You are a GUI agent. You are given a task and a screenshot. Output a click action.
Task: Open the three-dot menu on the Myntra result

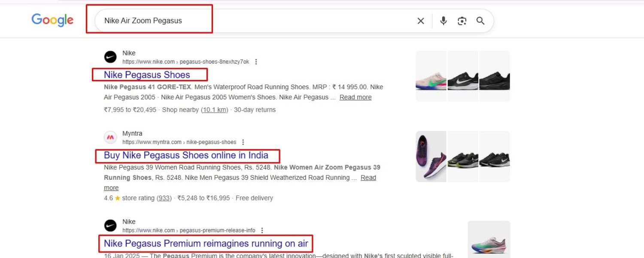(243, 142)
